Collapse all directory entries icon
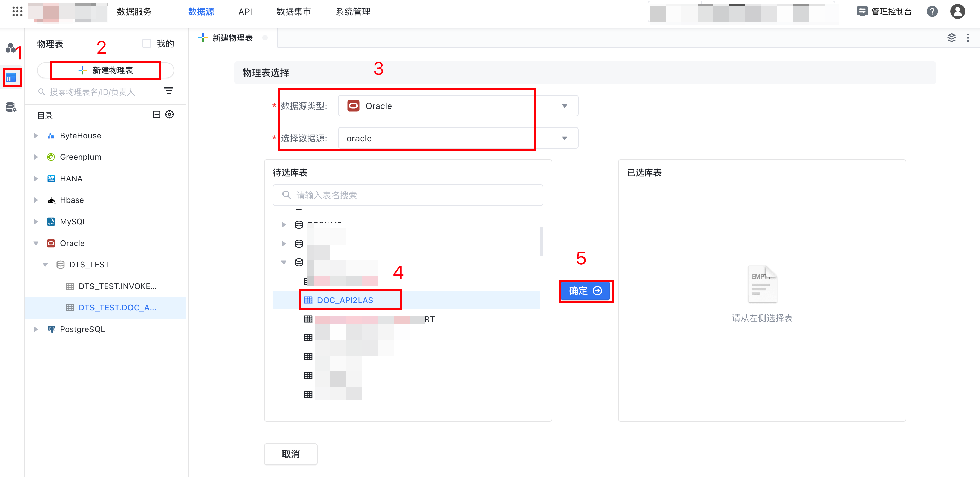The image size is (980, 477). click(x=156, y=114)
